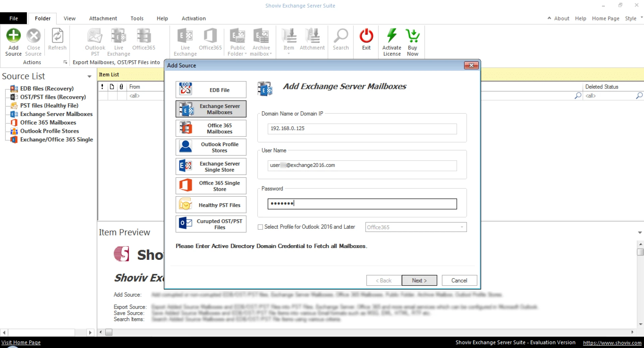Click the Buy Now cart icon
This screenshot has width=644, height=348.
tap(412, 36)
